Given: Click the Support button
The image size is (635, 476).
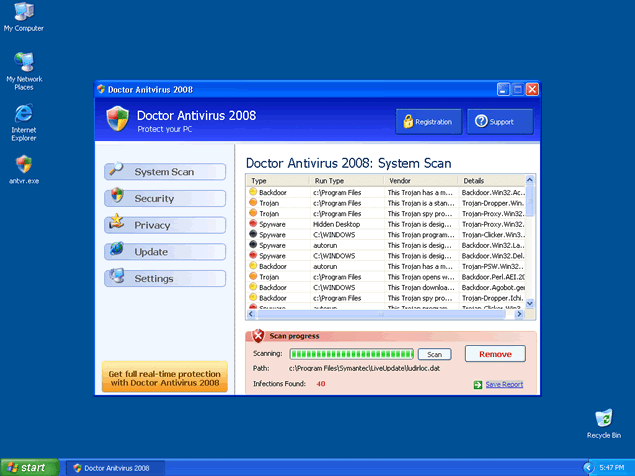Looking at the screenshot, I should pos(499,122).
